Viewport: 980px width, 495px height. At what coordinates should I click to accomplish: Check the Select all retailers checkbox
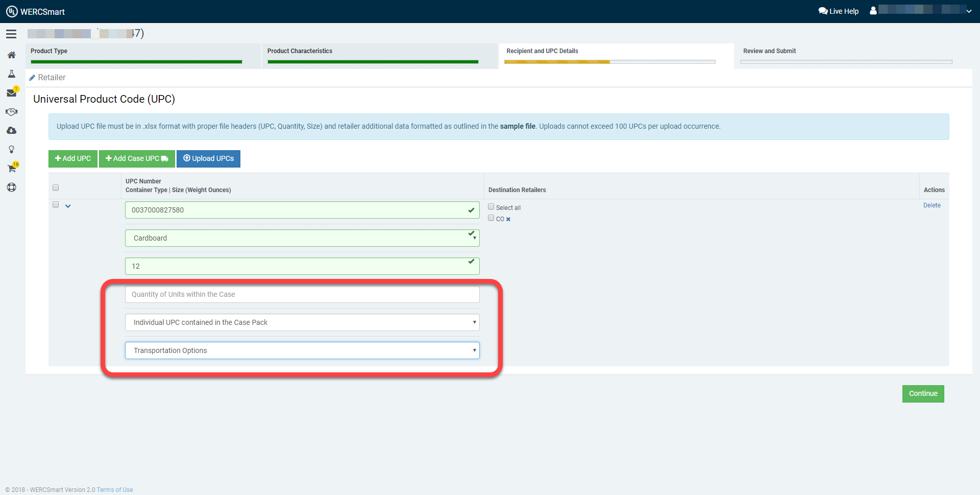[x=491, y=207]
